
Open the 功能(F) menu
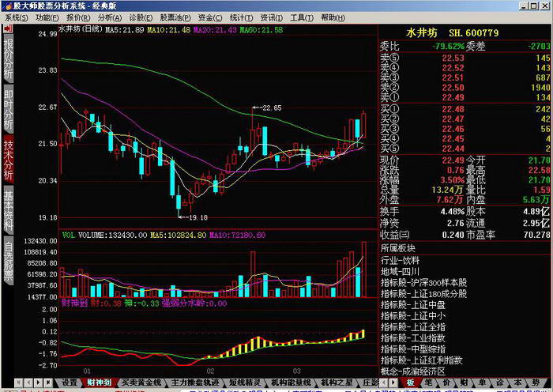click(47, 17)
